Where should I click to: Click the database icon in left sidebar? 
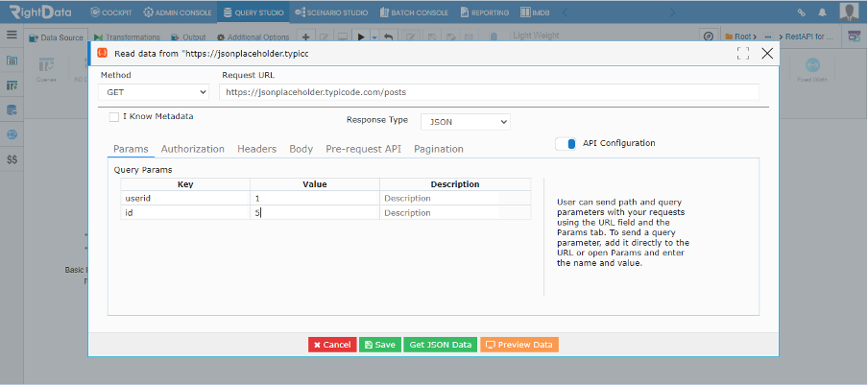point(12,109)
